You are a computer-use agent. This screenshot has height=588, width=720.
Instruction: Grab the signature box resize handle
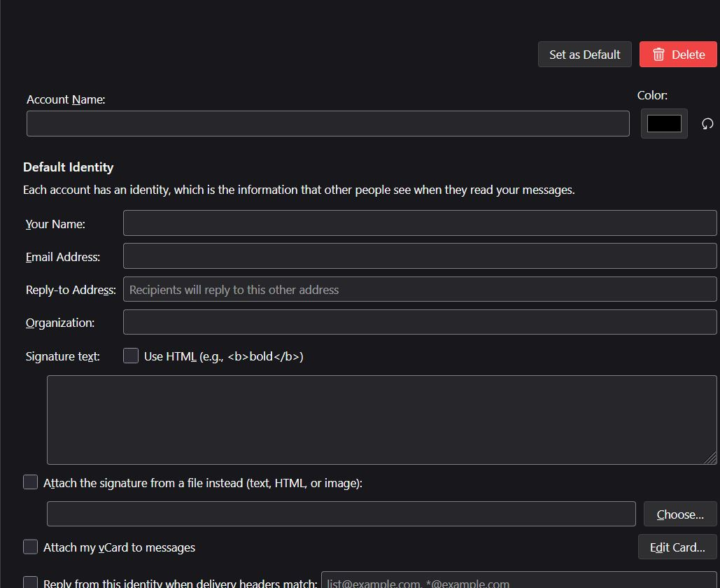710,458
